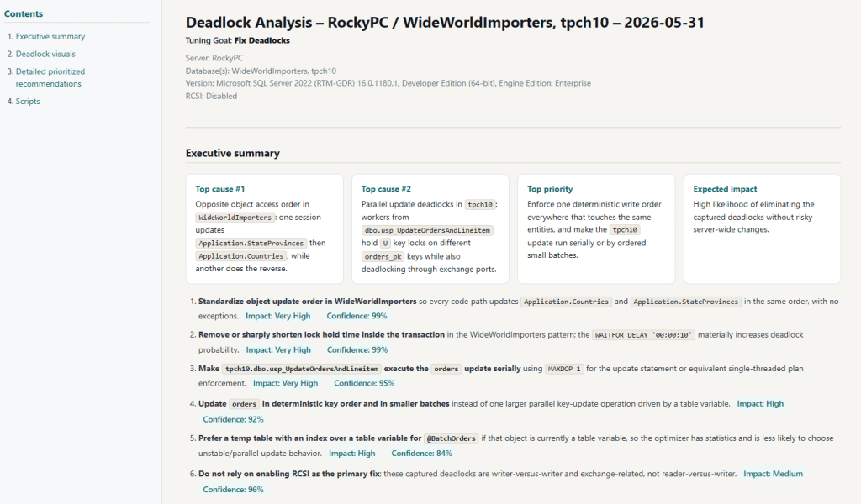861x504 pixels.
Task: Click the Application.StateProvinces code tag in Top cause #1
Action: tap(251, 243)
